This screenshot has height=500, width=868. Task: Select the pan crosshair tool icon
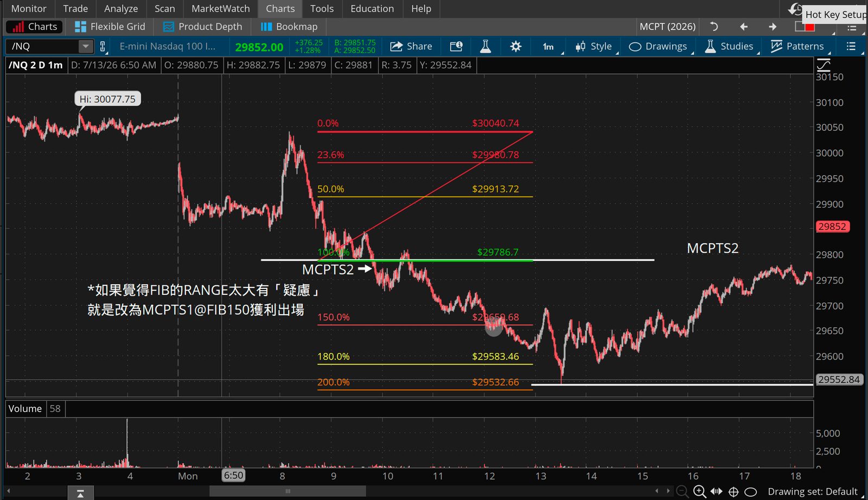pos(733,492)
